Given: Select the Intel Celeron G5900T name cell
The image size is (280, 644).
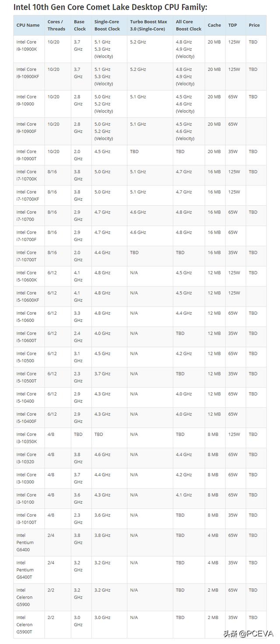Looking at the screenshot, I should tap(24, 624).
